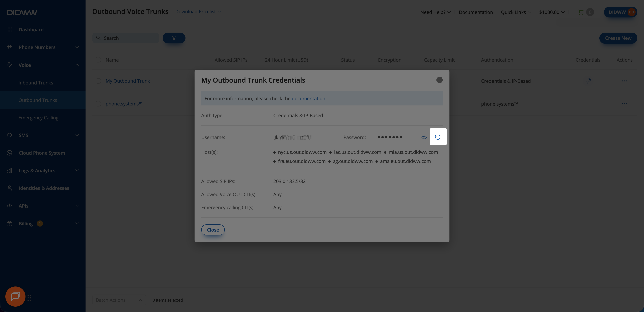Image resolution: width=644 pixels, height=312 pixels.
Task: Collapse the Voice menu chevron
Action: tap(77, 65)
